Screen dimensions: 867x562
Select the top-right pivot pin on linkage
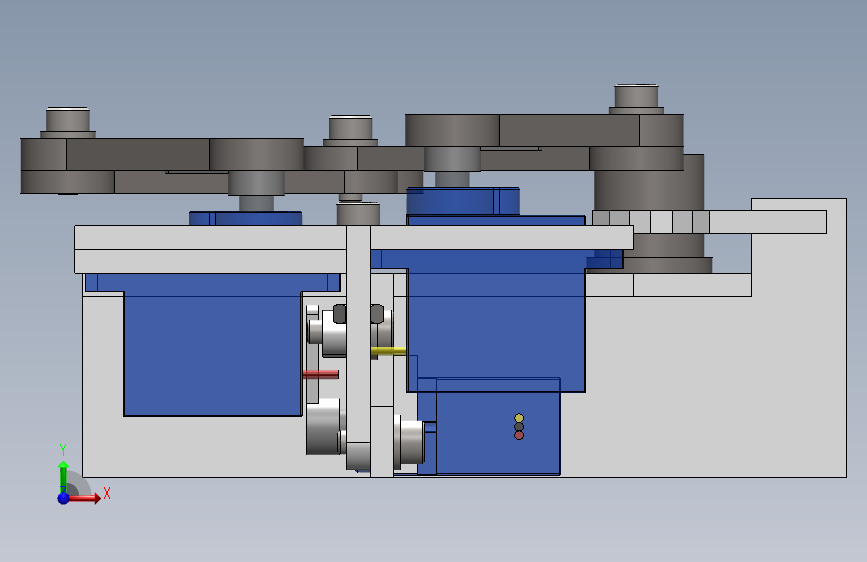click(636, 100)
